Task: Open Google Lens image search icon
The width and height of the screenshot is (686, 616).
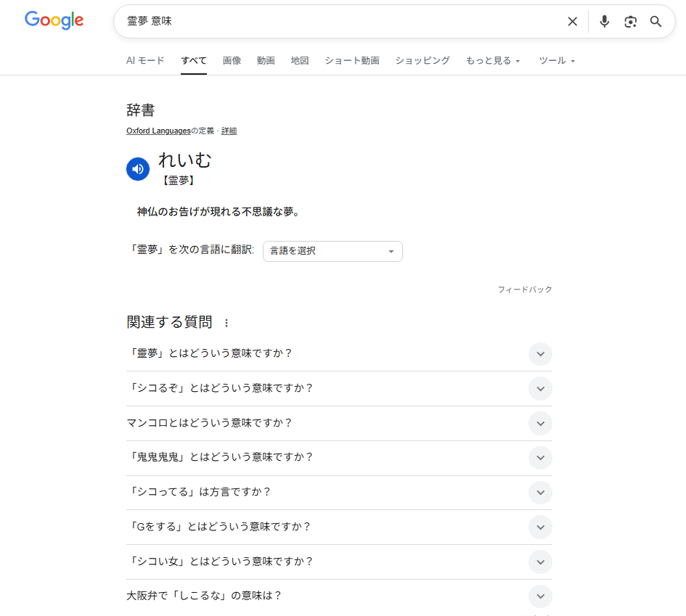Action: click(x=630, y=22)
